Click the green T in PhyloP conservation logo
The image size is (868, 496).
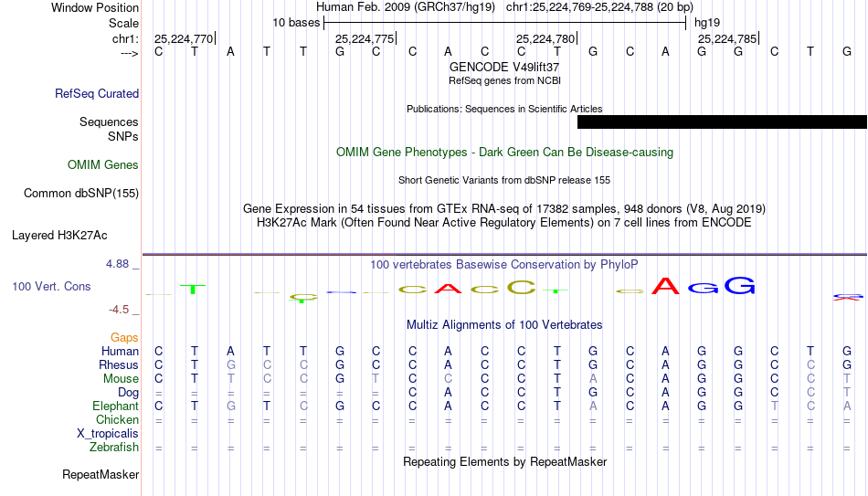coord(193,289)
